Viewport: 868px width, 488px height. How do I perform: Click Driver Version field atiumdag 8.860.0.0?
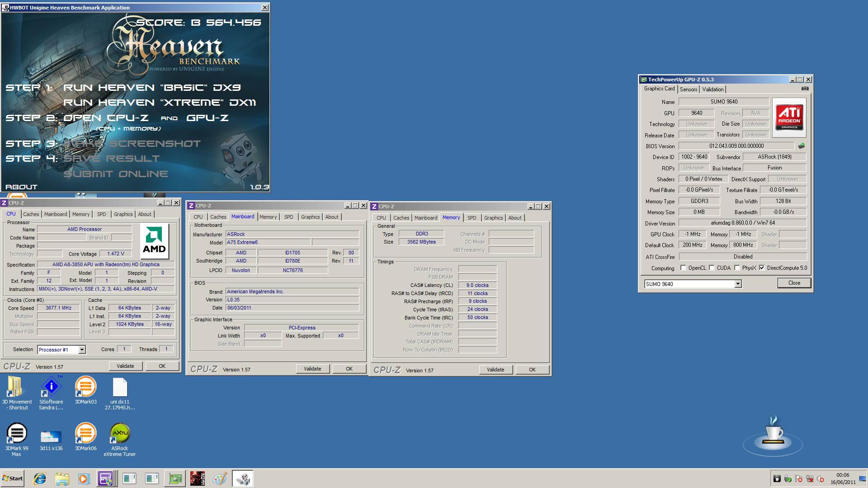click(x=743, y=223)
